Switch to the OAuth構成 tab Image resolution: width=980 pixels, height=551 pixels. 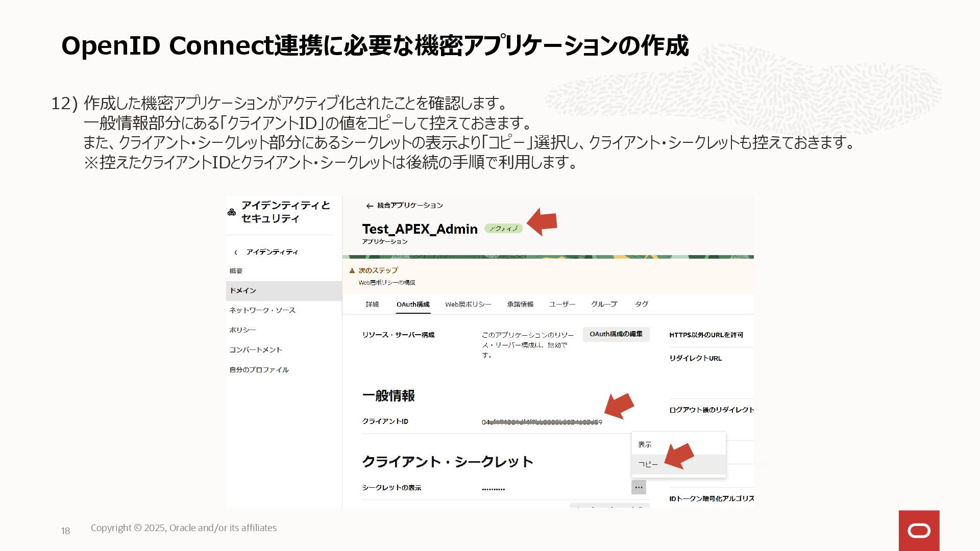(413, 304)
